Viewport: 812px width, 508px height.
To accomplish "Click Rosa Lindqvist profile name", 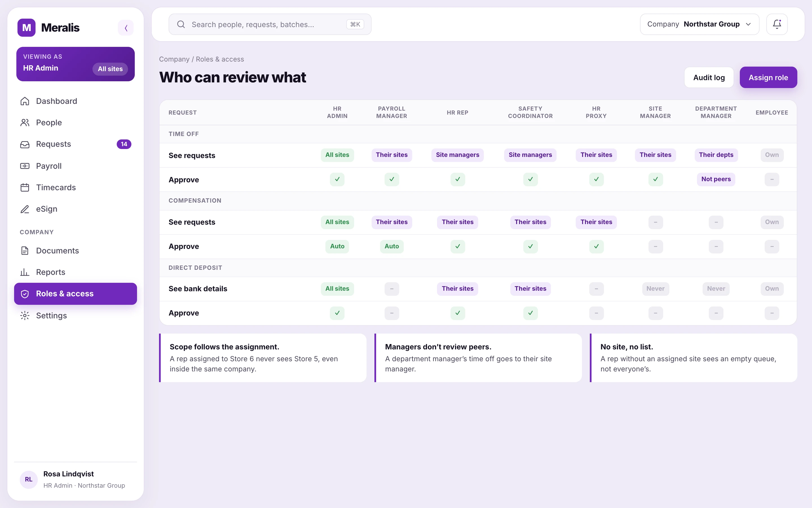I will click(69, 474).
